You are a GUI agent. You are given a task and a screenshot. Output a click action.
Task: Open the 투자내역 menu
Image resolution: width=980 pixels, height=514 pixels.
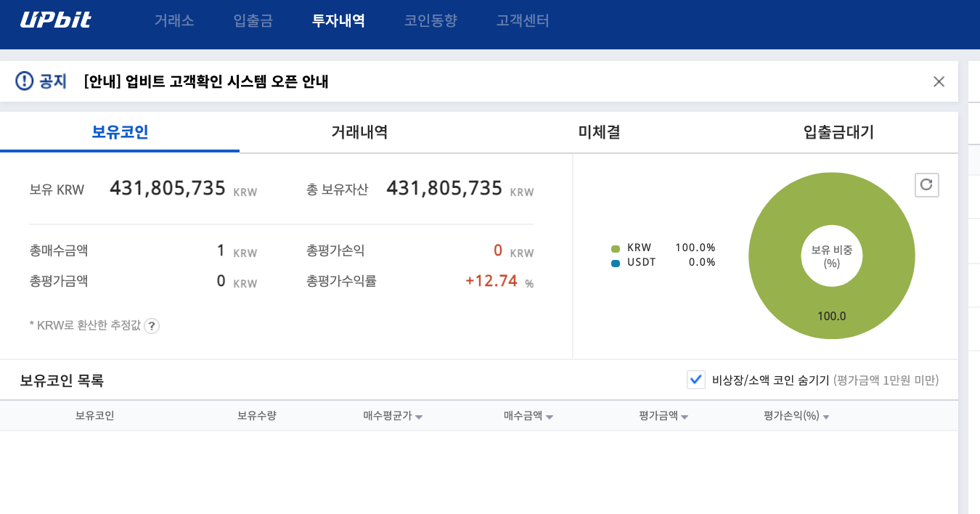(338, 20)
